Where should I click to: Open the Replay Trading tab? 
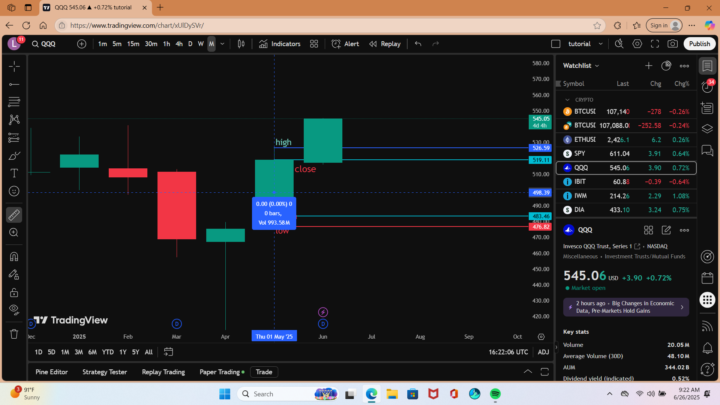(163, 372)
